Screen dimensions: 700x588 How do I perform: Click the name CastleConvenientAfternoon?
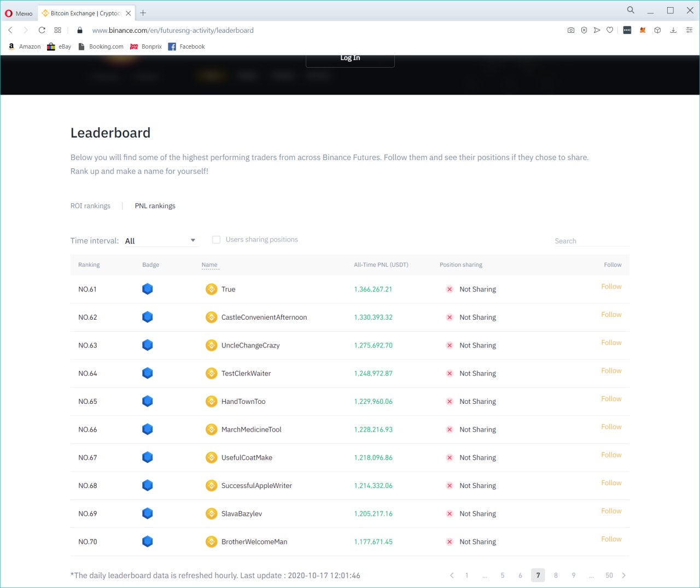tap(264, 317)
